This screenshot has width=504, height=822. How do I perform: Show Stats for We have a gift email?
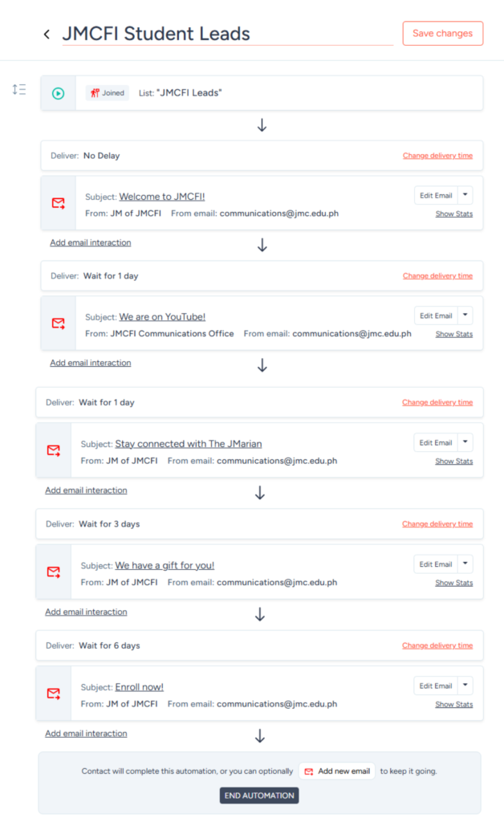point(453,583)
